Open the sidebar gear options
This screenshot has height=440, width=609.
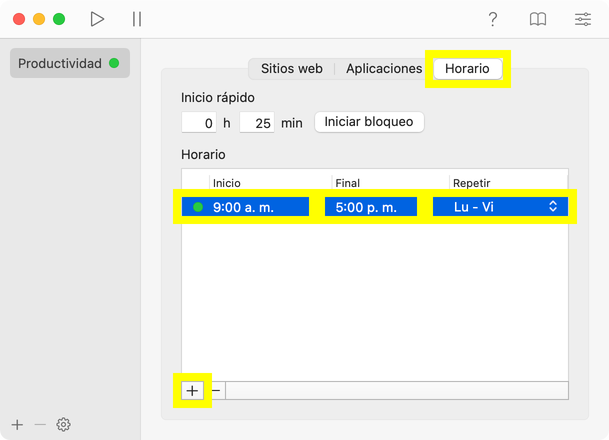click(63, 424)
